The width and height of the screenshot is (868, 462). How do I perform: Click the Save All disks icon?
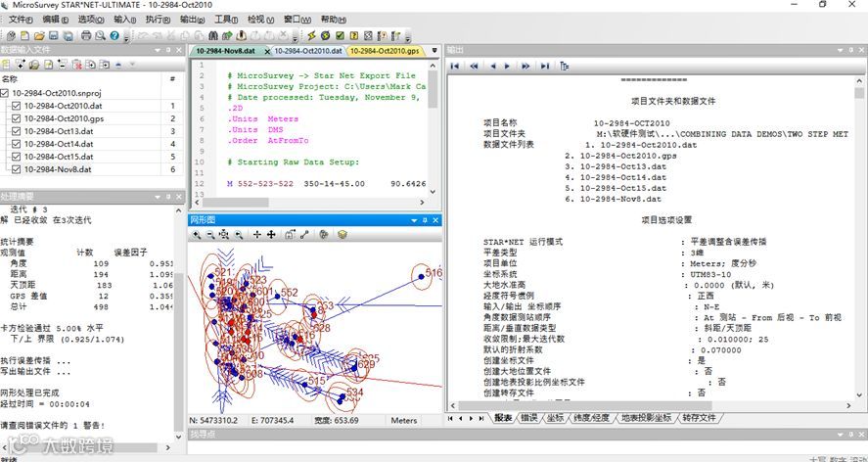click(69, 36)
